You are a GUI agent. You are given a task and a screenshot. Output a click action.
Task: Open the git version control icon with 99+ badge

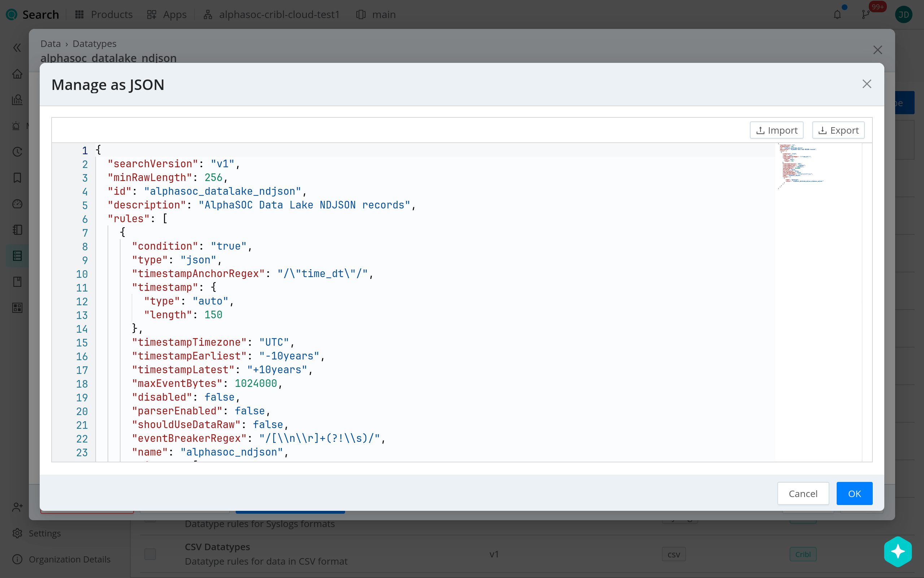[866, 14]
